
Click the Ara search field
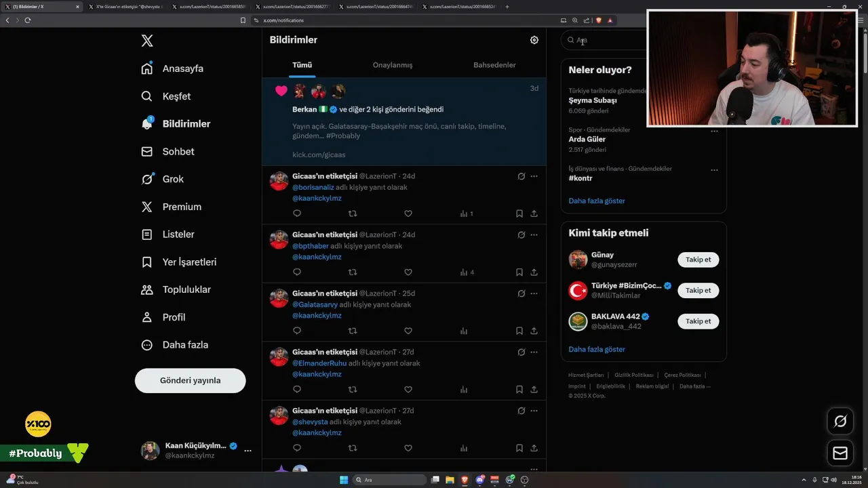point(604,40)
